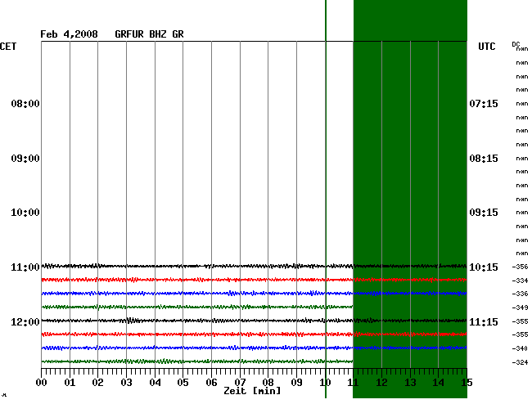Click the red trace on the -334 row
This screenshot has width=532, height=404.
click(x=254, y=280)
